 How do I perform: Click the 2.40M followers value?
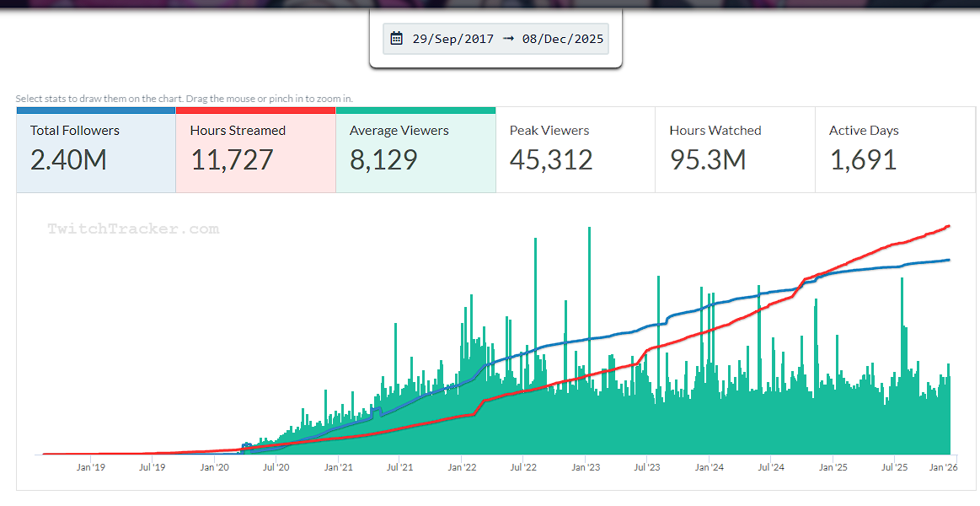coord(68,160)
